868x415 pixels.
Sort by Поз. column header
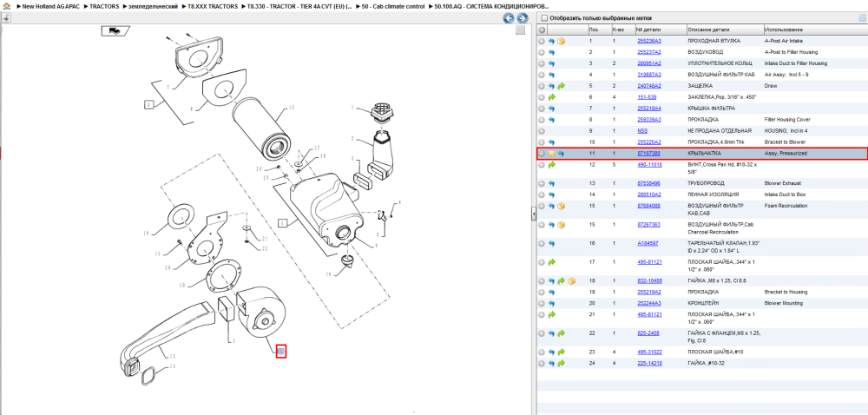(598, 30)
